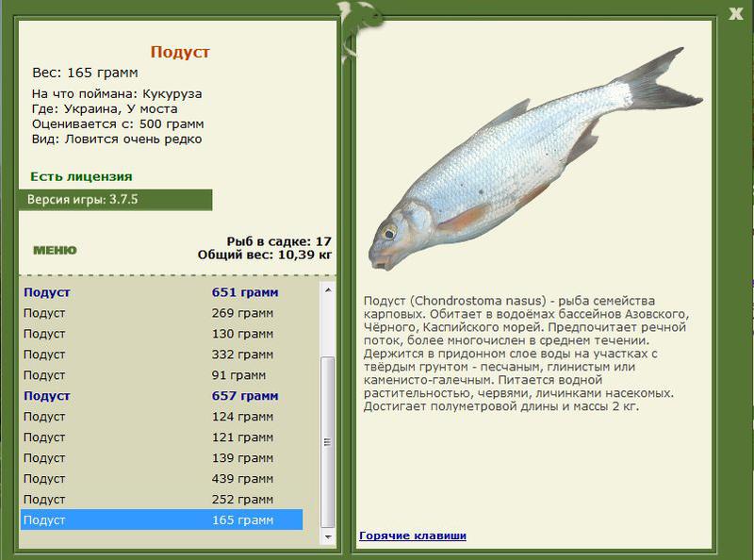This screenshot has width=754, height=560.
Task: Select the Подуст 124 грамм row
Action: (x=161, y=416)
